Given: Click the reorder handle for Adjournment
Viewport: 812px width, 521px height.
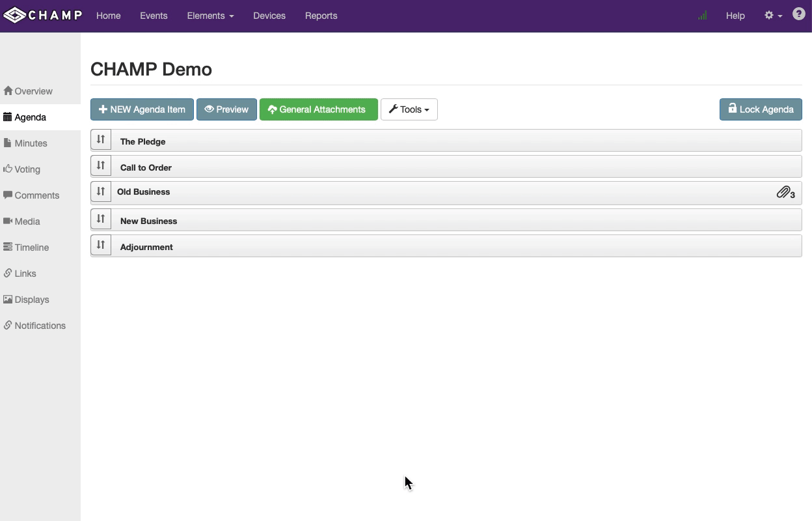Looking at the screenshot, I should click(101, 246).
